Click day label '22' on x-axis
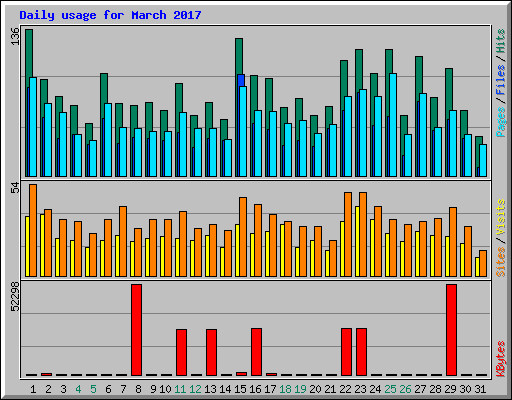The height and width of the screenshot is (400, 512). point(345,389)
